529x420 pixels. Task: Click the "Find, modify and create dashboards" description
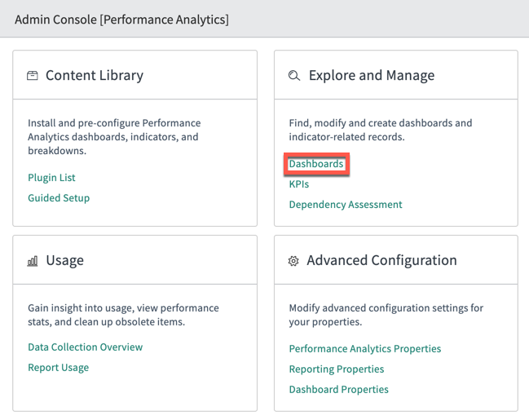380,130
